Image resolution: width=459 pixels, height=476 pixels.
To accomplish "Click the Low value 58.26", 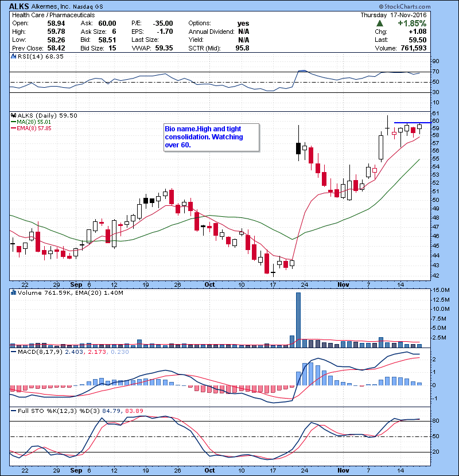I will tap(56, 40).
